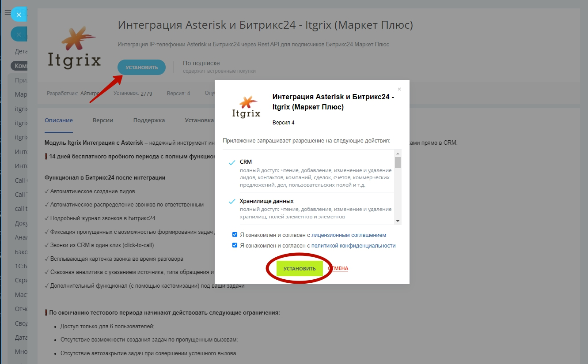Switch to the Поддержка tab
The image size is (588, 364).
pyautogui.click(x=149, y=120)
